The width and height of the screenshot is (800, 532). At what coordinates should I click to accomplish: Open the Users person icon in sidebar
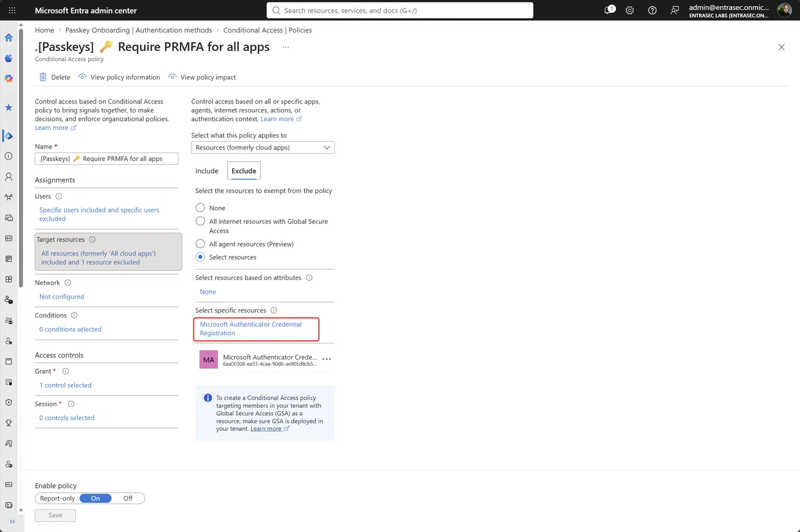point(9,177)
